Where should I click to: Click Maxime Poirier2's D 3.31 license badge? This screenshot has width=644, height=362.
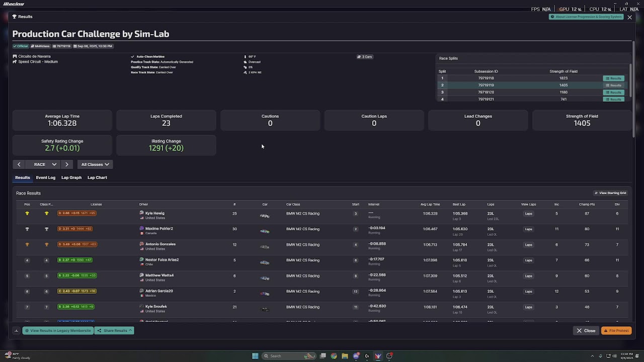click(x=75, y=229)
